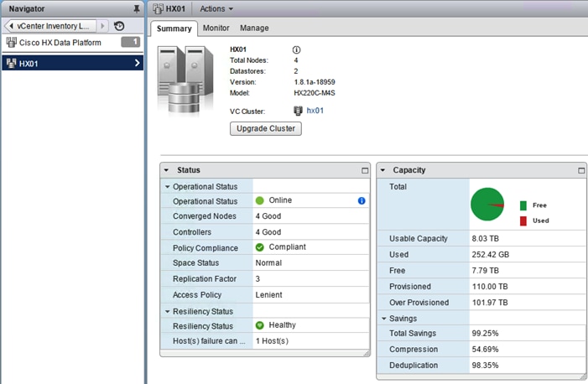Click the Version value 1.8.1a-18959
This screenshot has width=588, height=384.
coord(315,82)
